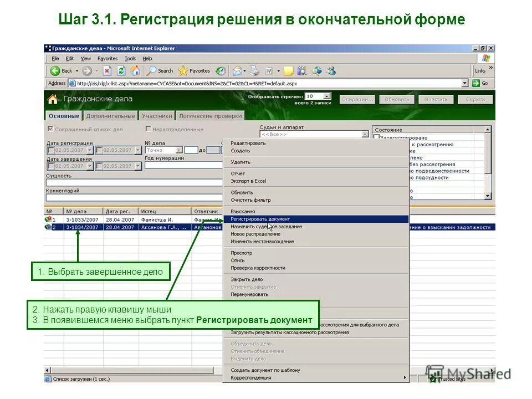The height and width of the screenshot is (399, 532).
Task: Open the Mail envelope toolbar icon
Action: coord(237,71)
